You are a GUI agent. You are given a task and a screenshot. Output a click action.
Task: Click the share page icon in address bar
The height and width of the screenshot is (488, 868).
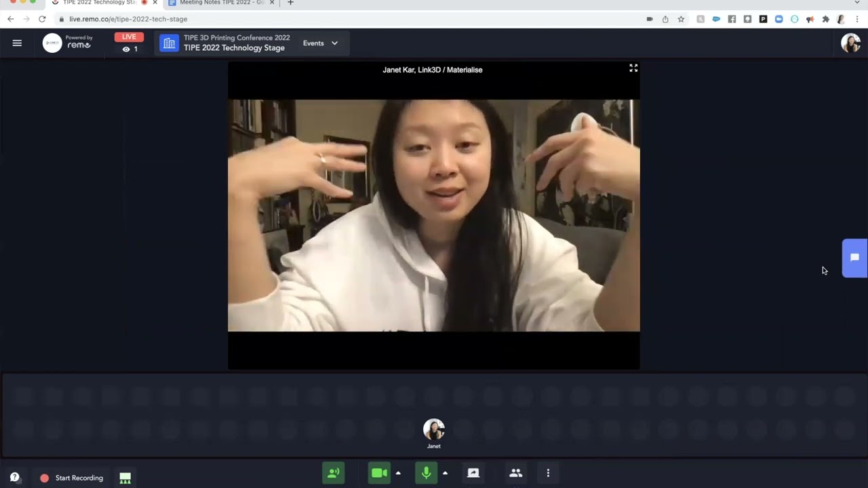tap(665, 19)
